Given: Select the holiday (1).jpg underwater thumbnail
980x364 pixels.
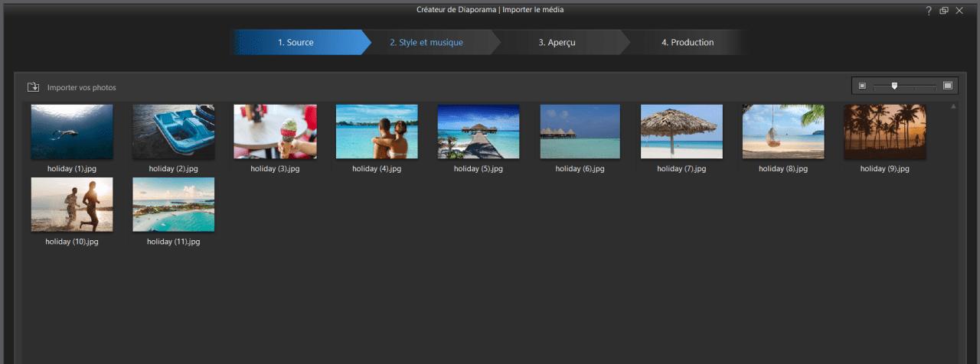Looking at the screenshot, I should pyautogui.click(x=72, y=132).
